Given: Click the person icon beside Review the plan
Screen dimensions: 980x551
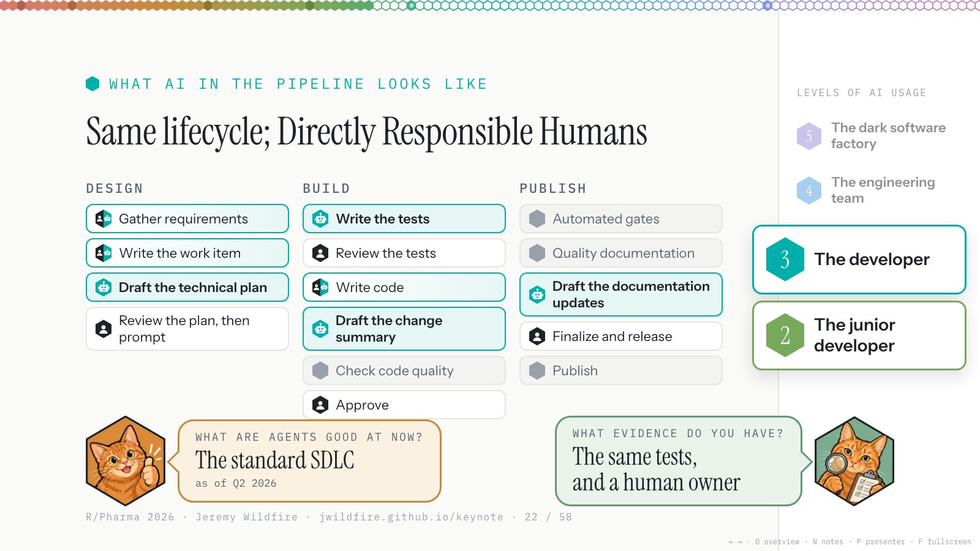Looking at the screenshot, I should point(104,329).
